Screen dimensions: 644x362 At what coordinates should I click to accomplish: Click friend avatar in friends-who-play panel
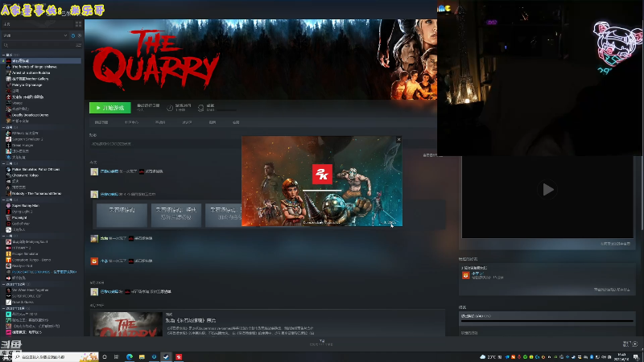tap(465, 275)
